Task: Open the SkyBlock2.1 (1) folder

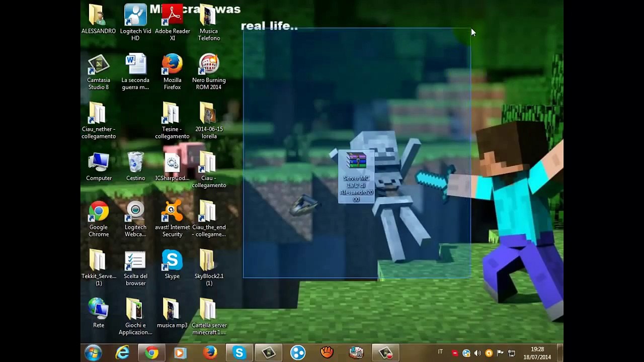Action: click(x=209, y=267)
